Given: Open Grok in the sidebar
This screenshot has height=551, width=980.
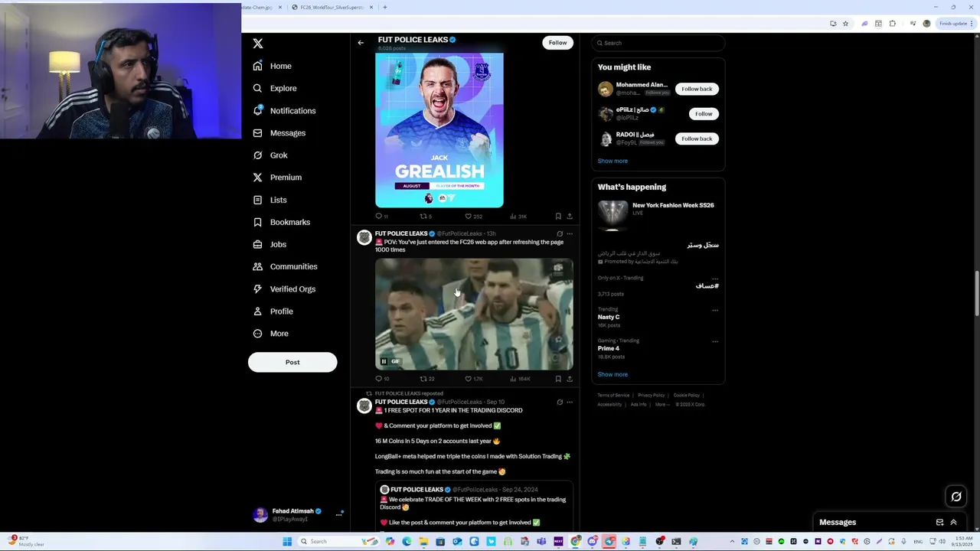Looking at the screenshot, I should pyautogui.click(x=270, y=155).
